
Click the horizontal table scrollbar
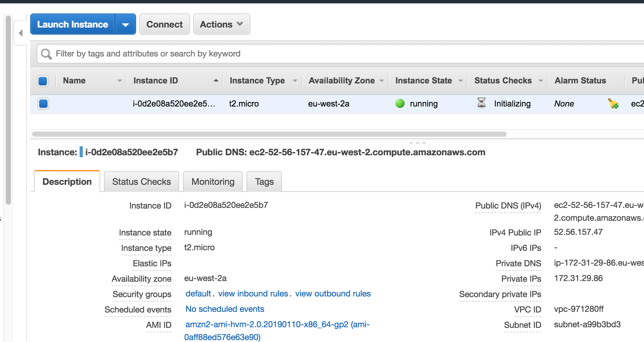coord(269,134)
